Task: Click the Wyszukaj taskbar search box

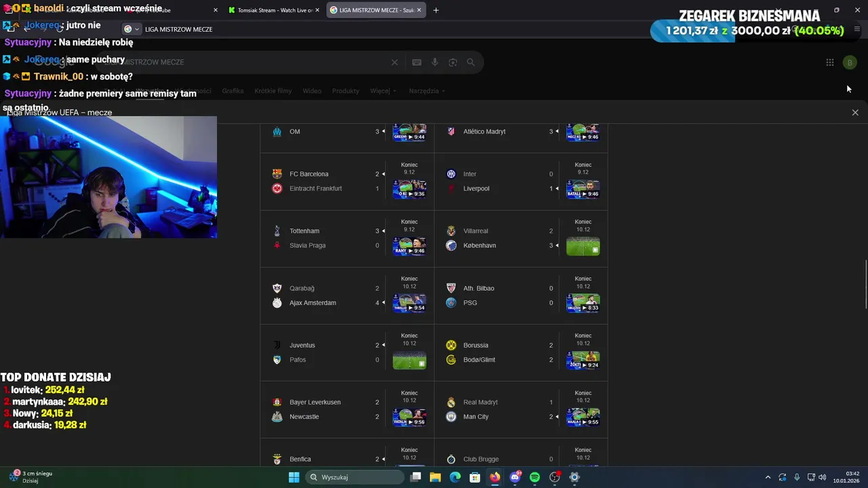Action: pos(355,477)
